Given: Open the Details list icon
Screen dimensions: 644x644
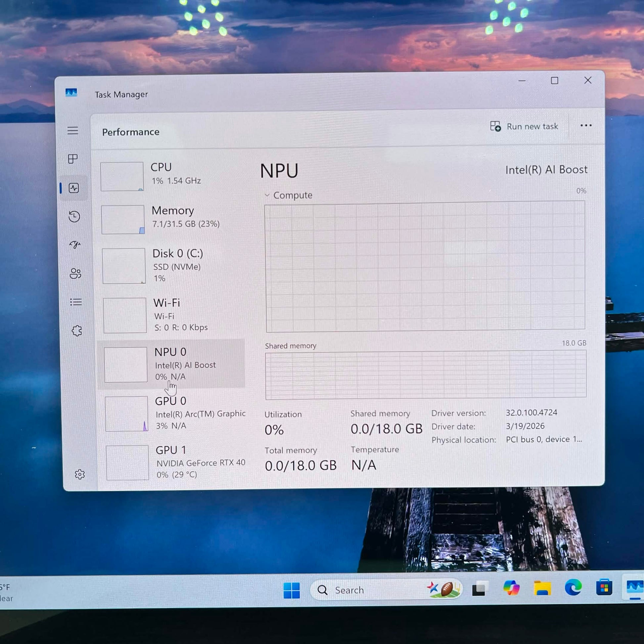Looking at the screenshot, I should (x=76, y=302).
